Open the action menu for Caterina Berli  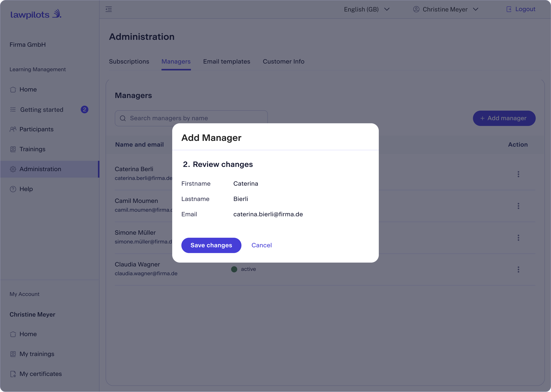(x=518, y=174)
